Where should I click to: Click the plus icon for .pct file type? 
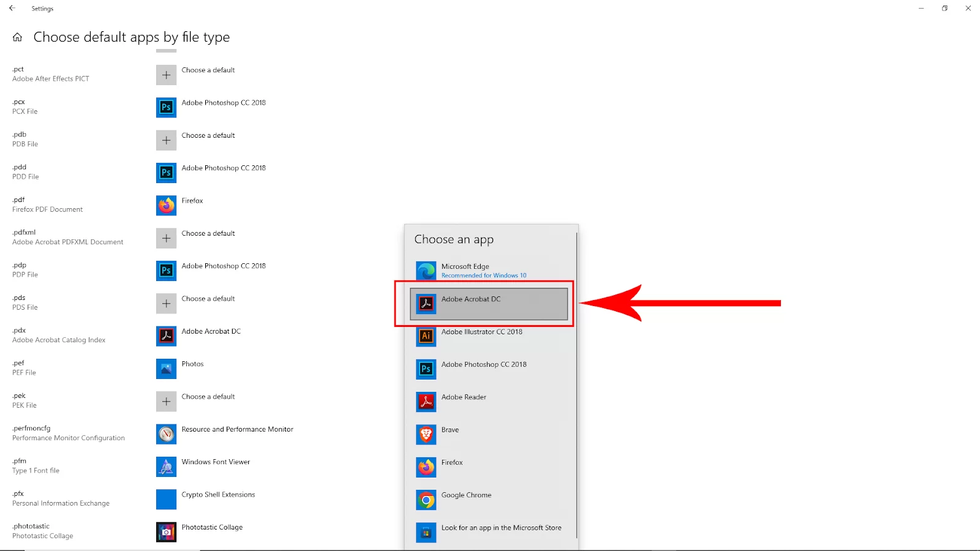[x=166, y=75]
